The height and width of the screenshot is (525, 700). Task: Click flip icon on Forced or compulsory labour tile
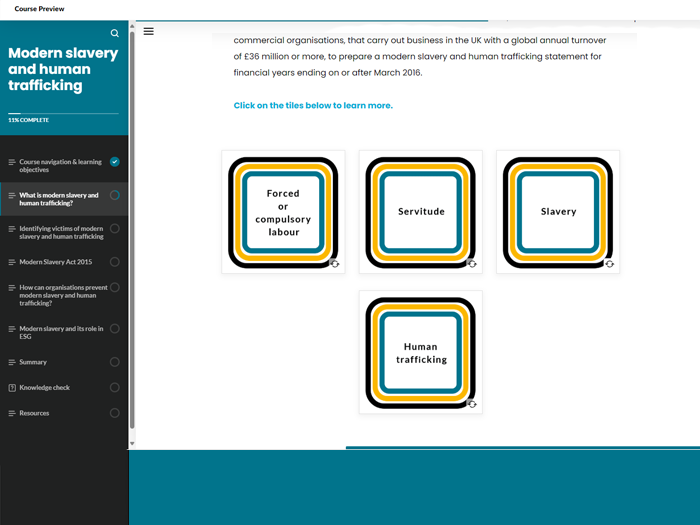(334, 264)
